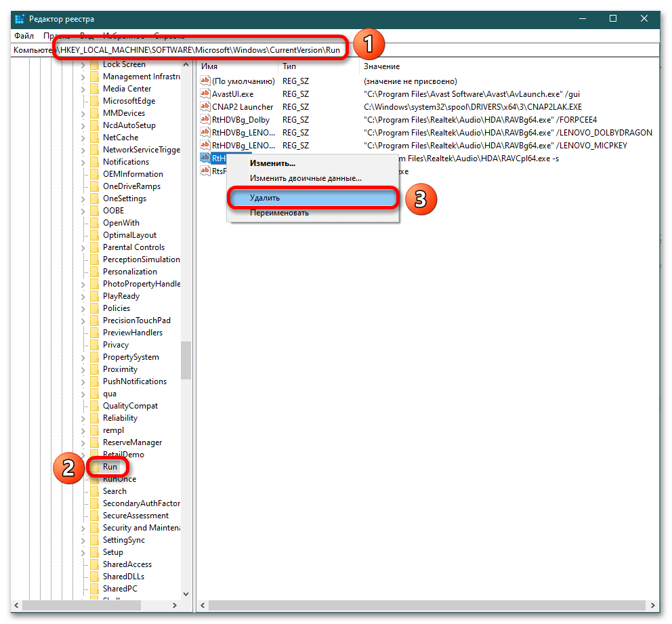Image resolution: width=672 pixels, height=624 pixels.
Task: Click the AvLaunch.exe /gui value data
Action: coord(472,94)
